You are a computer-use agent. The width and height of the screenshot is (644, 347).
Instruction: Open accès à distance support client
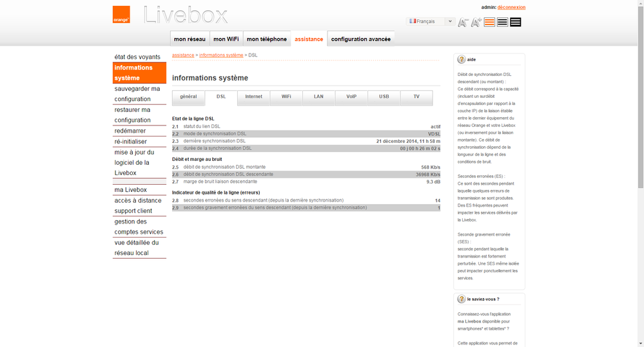(x=139, y=205)
